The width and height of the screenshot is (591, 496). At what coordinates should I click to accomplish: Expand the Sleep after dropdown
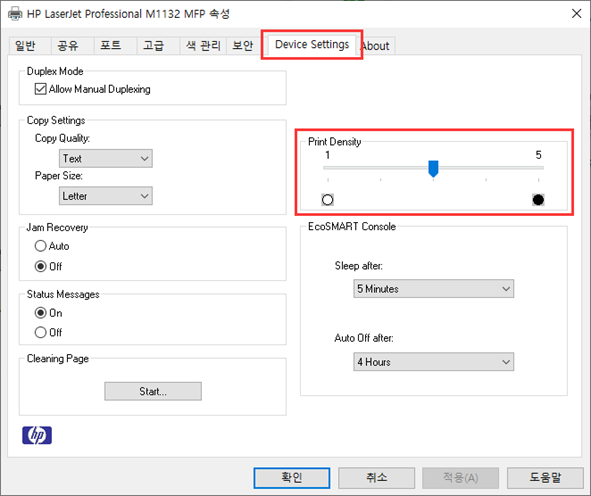pyautogui.click(x=433, y=289)
